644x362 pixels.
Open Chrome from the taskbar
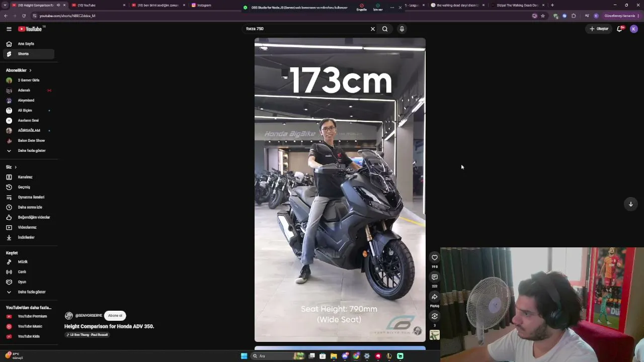[x=356, y=356]
